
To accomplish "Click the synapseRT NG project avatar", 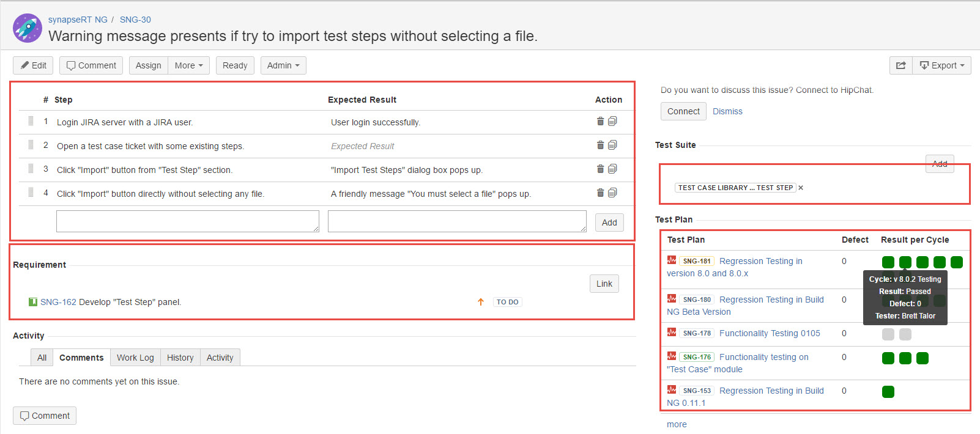I will tap(28, 28).
